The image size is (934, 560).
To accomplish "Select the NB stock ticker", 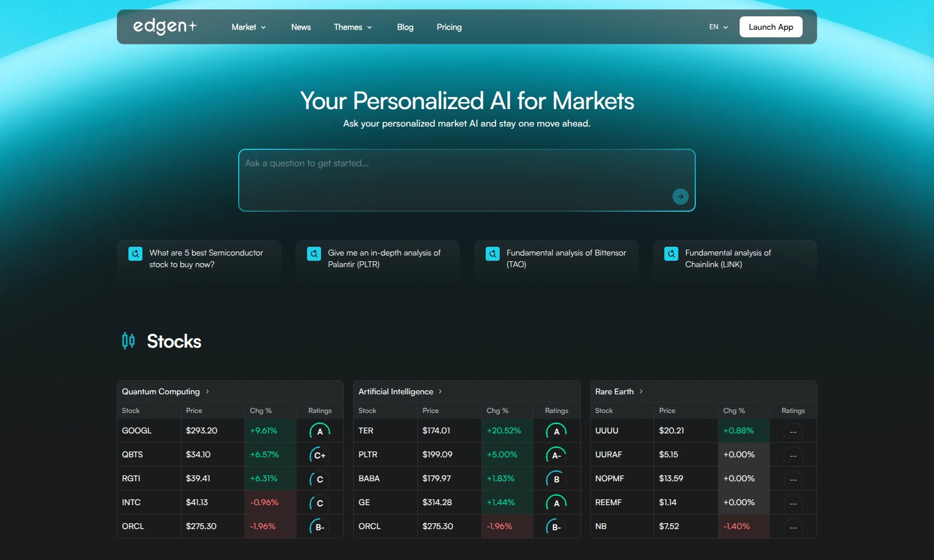I will tap(601, 526).
